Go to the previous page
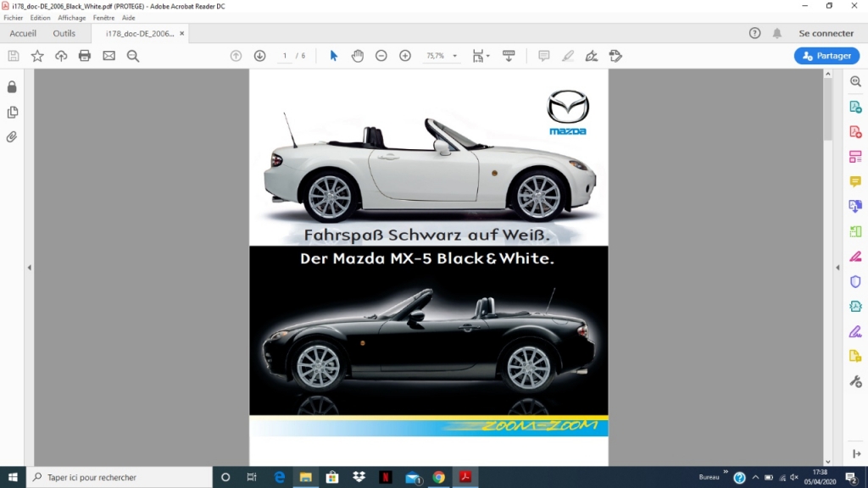 coord(236,56)
